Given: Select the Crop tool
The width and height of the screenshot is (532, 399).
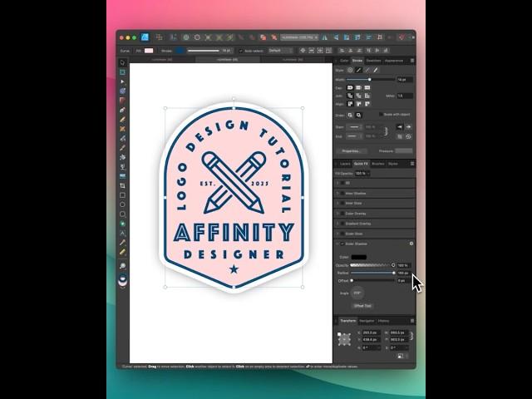Looking at the screenshot, I should [122, 185].
